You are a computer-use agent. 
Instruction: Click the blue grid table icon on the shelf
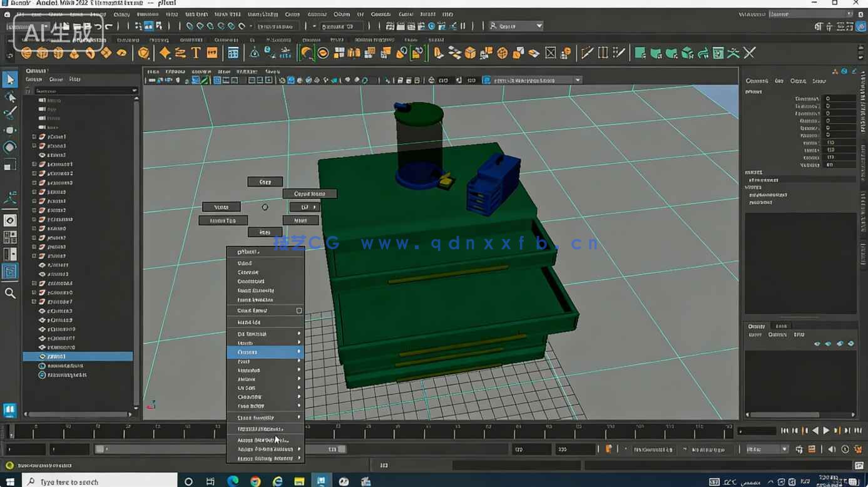[x=233, y=53]
